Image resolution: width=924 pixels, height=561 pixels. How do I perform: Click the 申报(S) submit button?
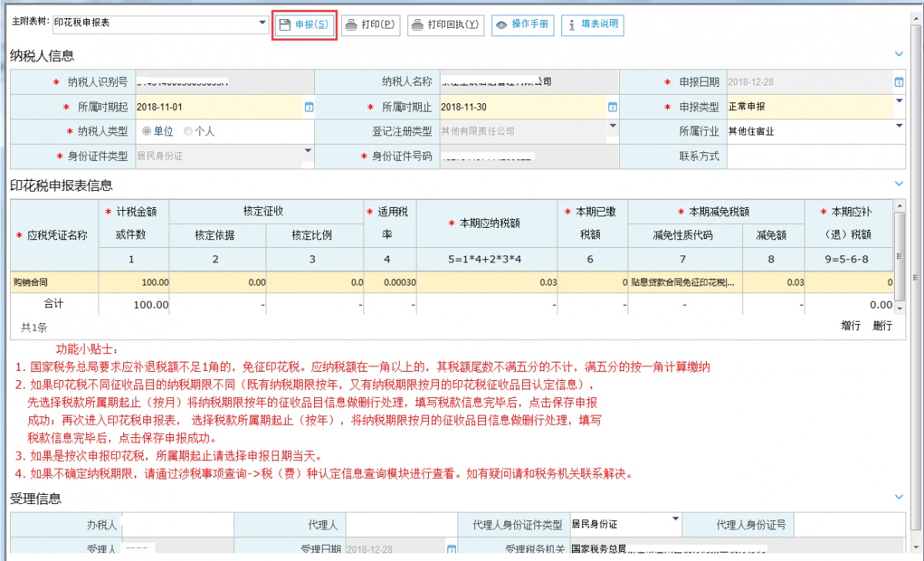pos(304,25)
